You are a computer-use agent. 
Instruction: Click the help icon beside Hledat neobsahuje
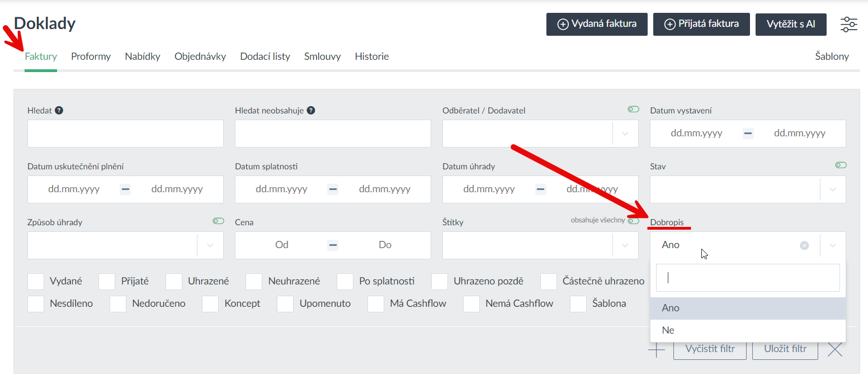(311, 111)
